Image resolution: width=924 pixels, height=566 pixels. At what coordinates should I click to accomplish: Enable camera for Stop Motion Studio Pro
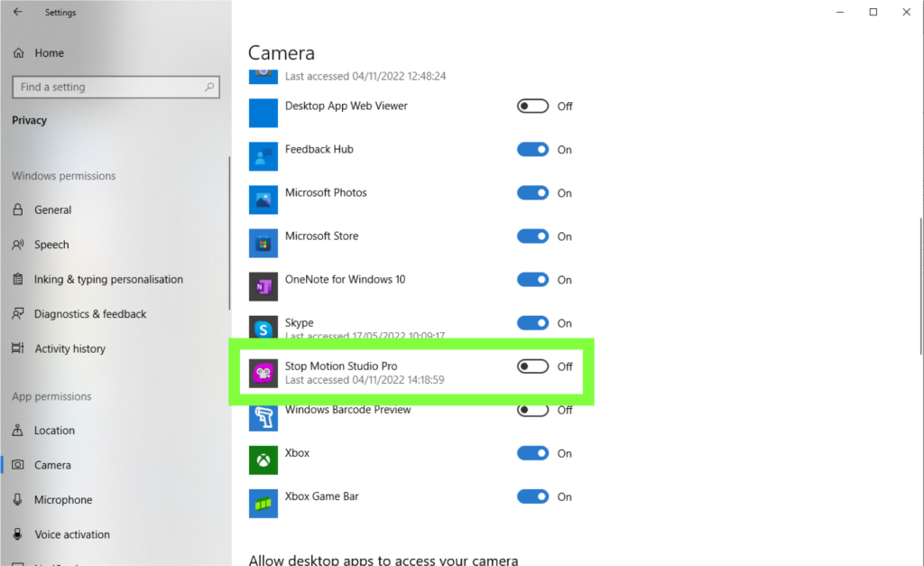point(532,367)
